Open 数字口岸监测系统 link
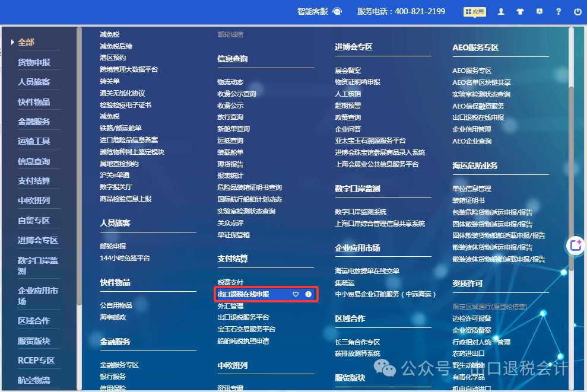This screenshot has width=587, height=392. tap(360, 212)
